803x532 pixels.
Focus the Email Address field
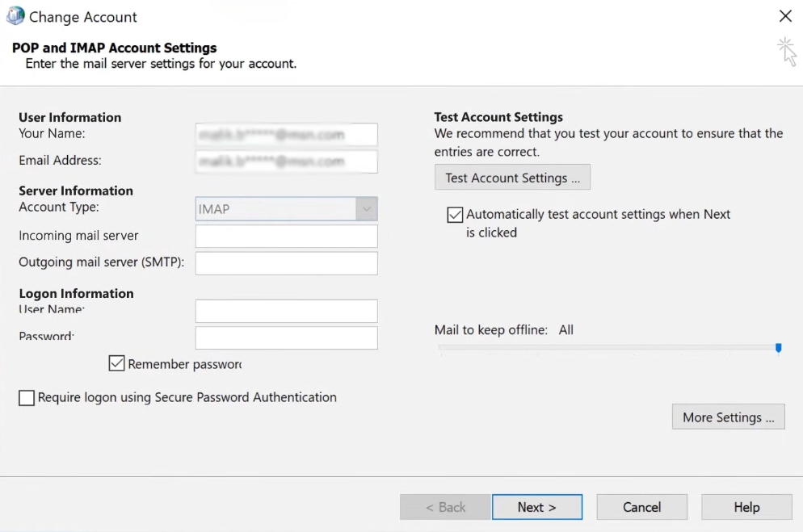286,161
